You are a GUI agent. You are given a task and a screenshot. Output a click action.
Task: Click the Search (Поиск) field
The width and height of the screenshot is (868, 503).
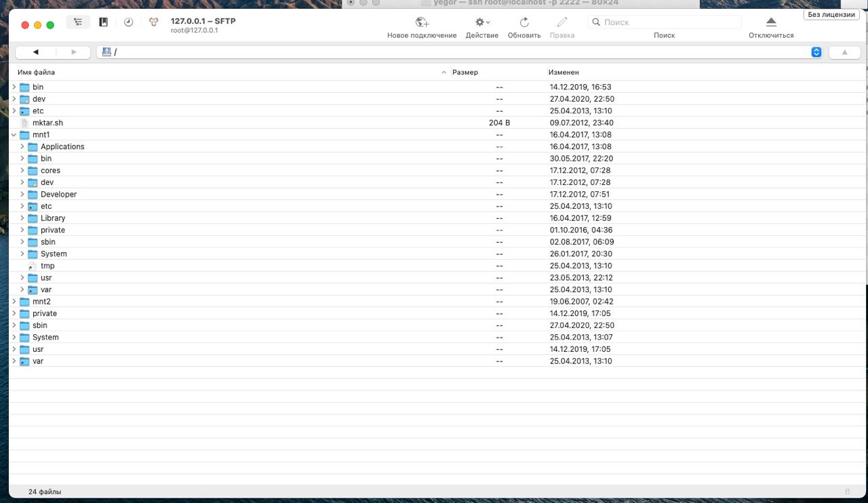pyautogui.click(x=665, y=22)
